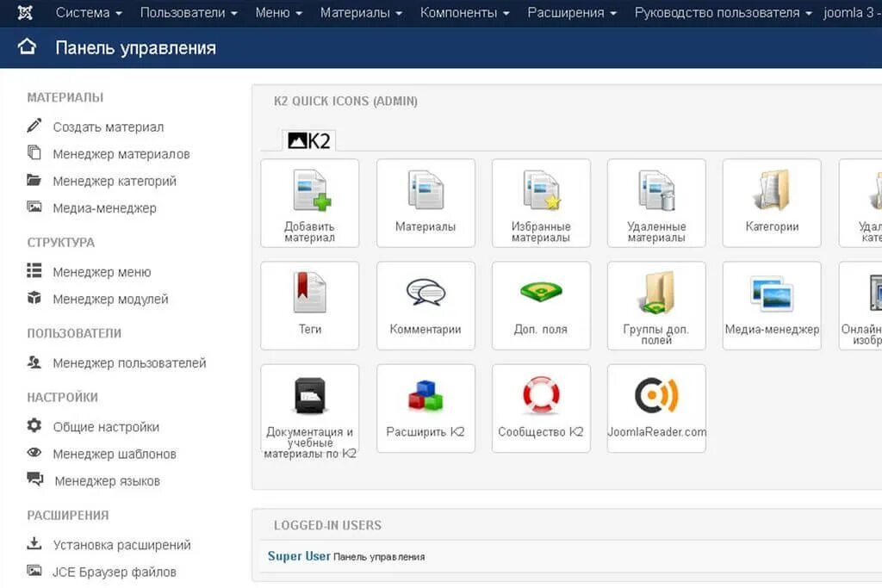The height and width of the screenshot is (588, 882).
Task: Open the JCE Браузер файлов link
Action: click(115, 573)
